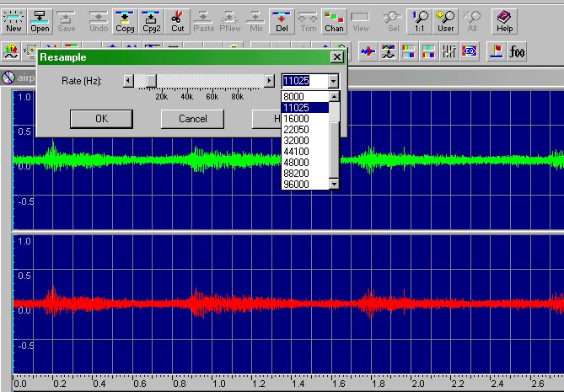
Task: Click the New file toolbar icon
Action: (x=13, y=22)
